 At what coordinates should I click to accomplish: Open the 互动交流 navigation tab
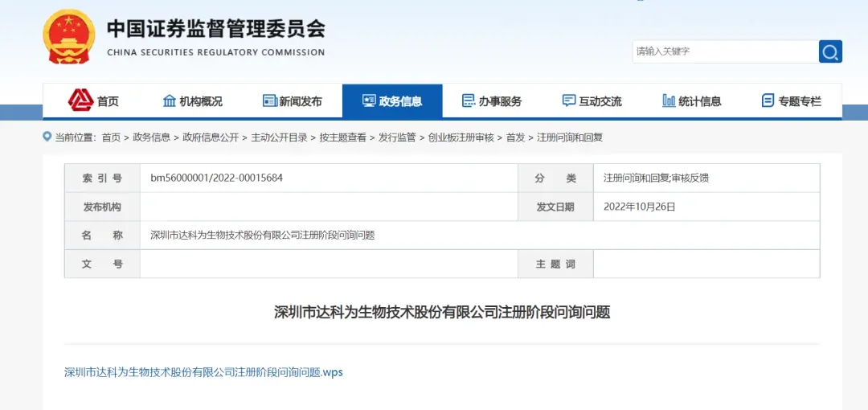[x=592, y=100]
